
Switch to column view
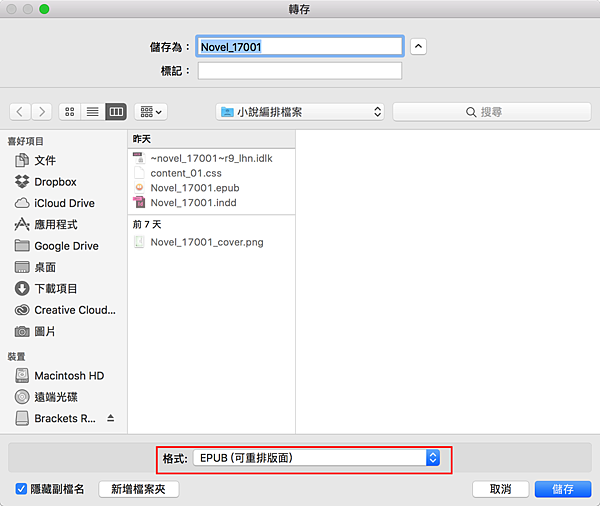point(116,112)
